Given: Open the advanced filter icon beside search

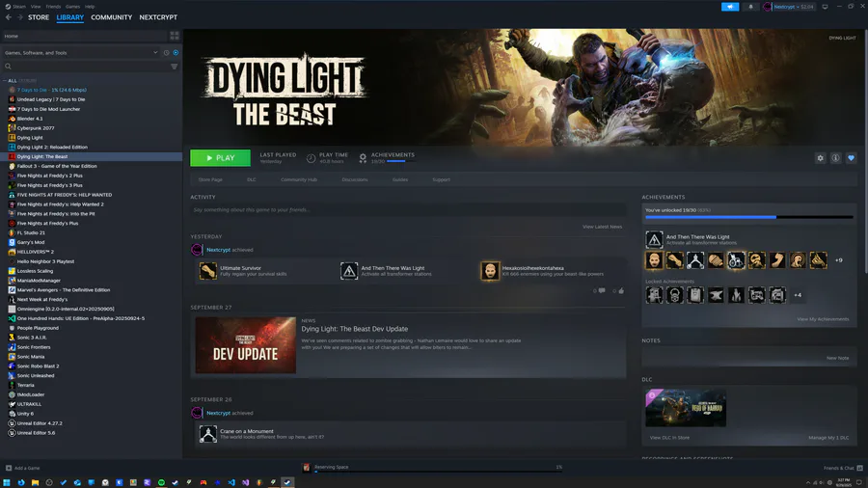Looking at the screenshot, I should [175, 67].
